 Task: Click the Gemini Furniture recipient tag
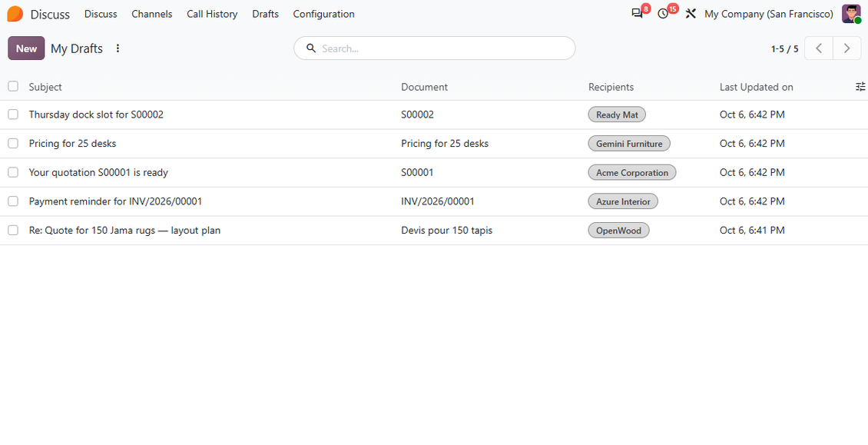tap(629, 144)
